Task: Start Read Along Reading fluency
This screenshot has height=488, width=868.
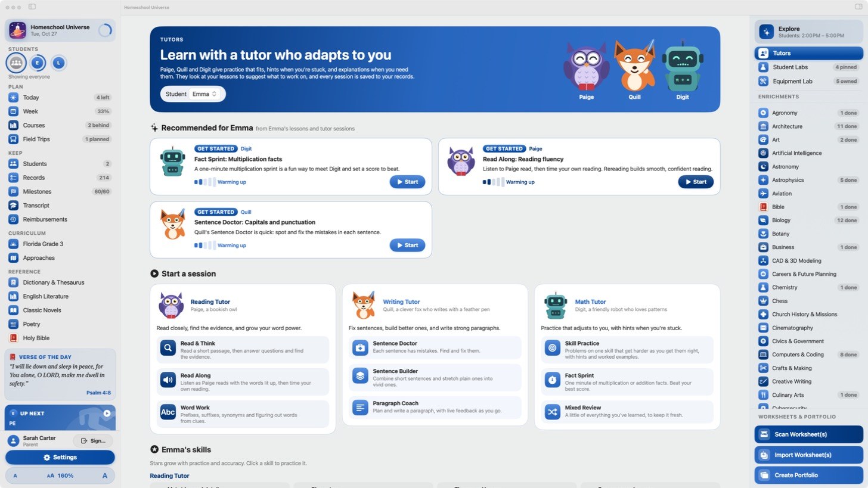Action: pyautogui.click(x=696, y=182)
